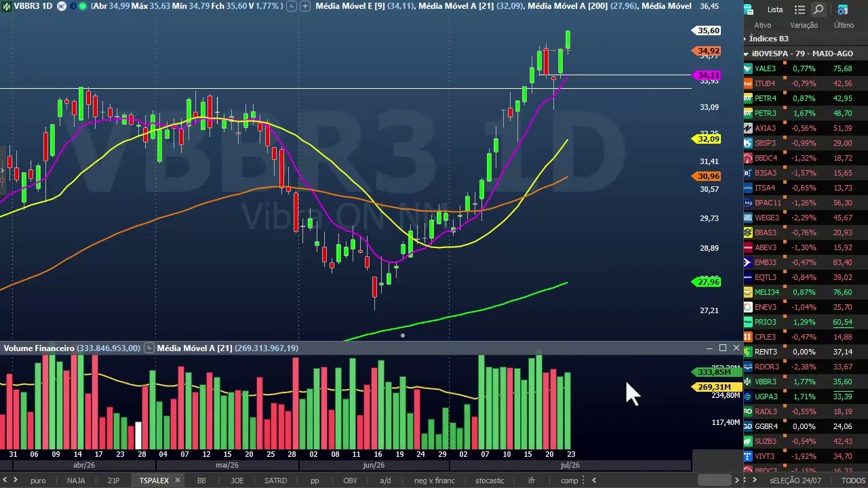
Task: Switch to the NAJA tab
Action: pos(76,481)
